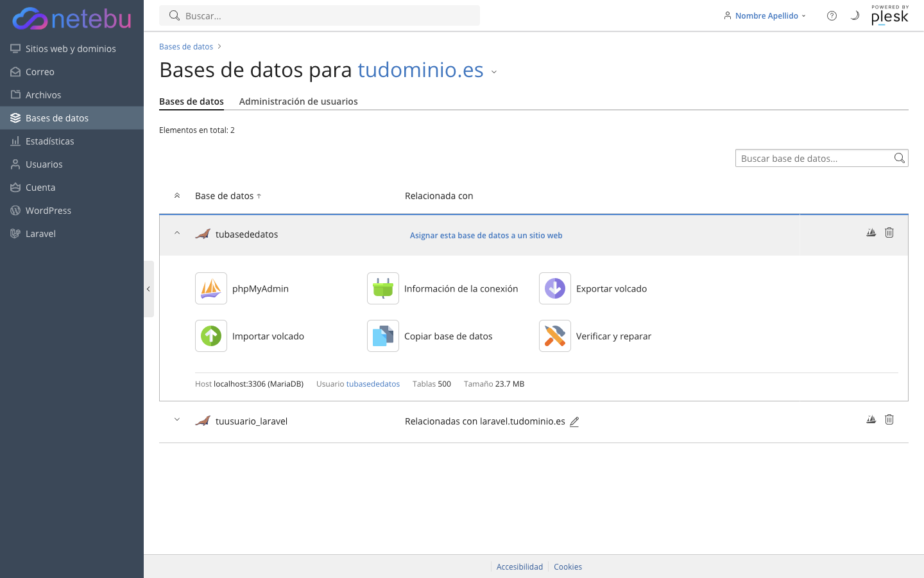Screen dimensions: 924x578
Task: Open Sitios web y dominios in sidebar
Action: [72, 49]
